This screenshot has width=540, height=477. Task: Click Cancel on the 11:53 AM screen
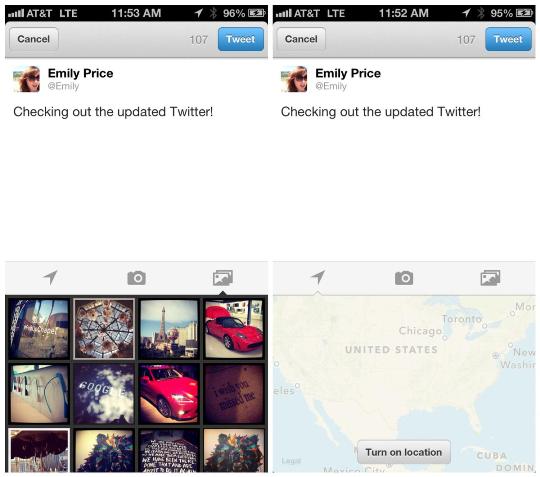[x=33, y=39]
